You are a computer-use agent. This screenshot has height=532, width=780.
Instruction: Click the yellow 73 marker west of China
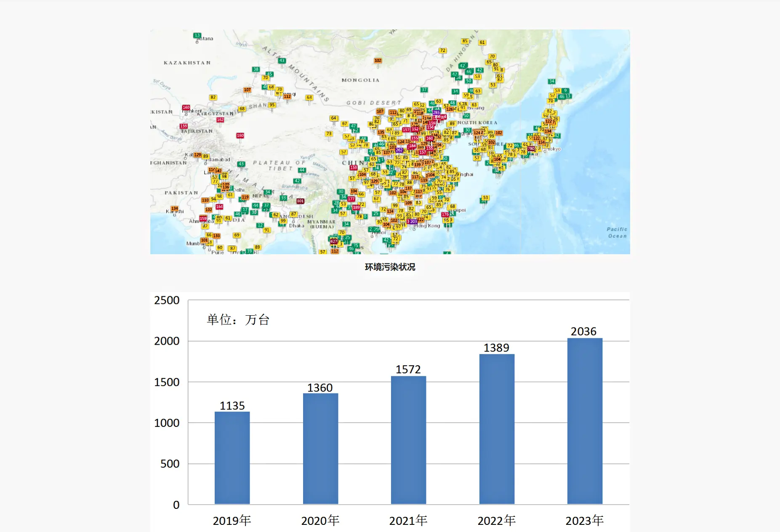[329, 134]
